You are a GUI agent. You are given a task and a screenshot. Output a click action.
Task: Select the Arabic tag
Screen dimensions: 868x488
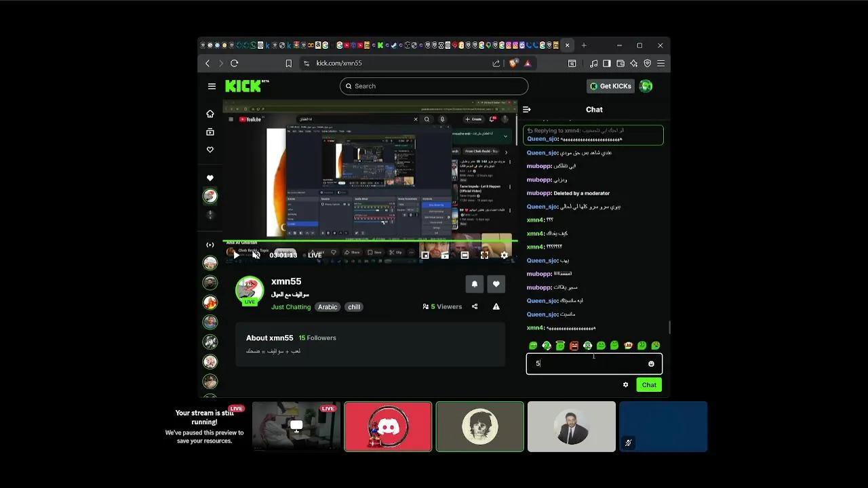click(x=328, y=307)
